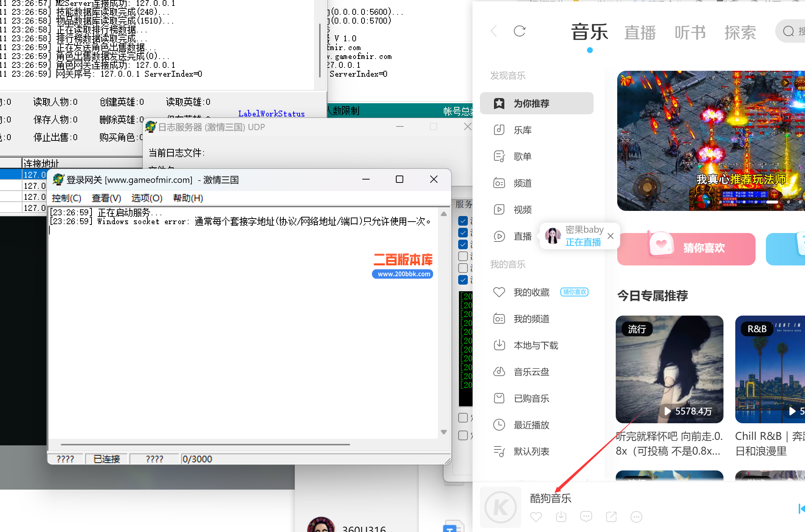This screenshot has width=805, height=532.
Task: Share the current song
Action: pos(611,517)
